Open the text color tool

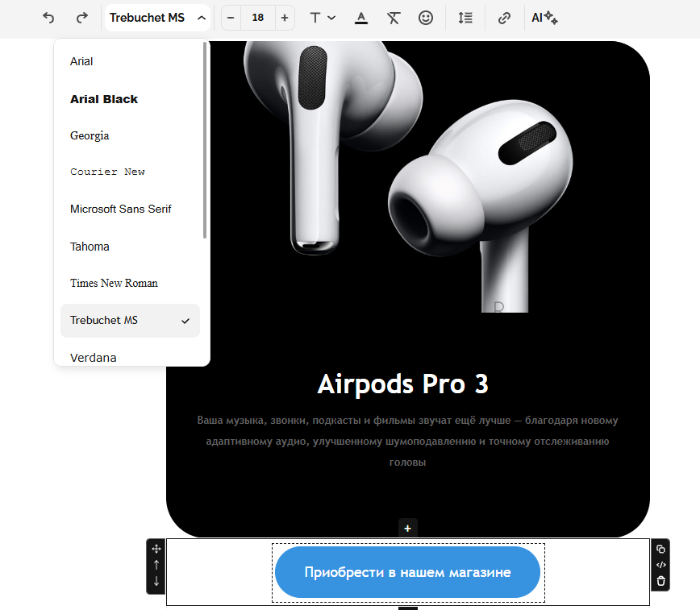361,18
